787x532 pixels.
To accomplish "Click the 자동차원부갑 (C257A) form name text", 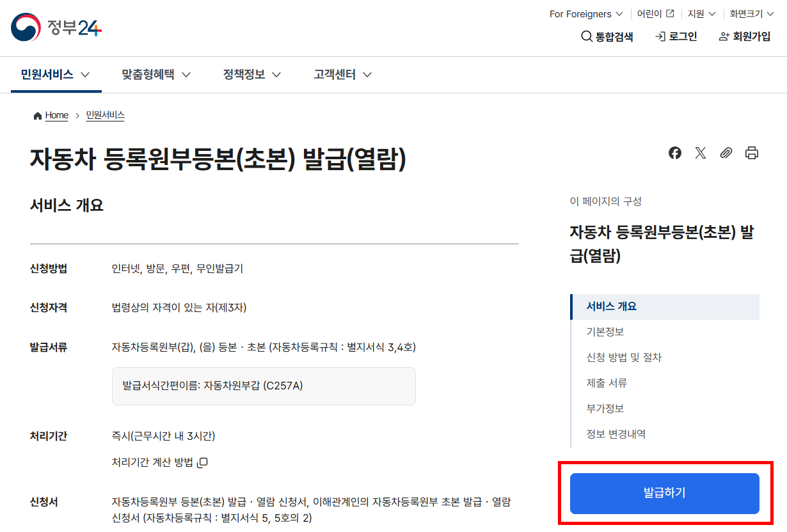I will click(253, 386).
